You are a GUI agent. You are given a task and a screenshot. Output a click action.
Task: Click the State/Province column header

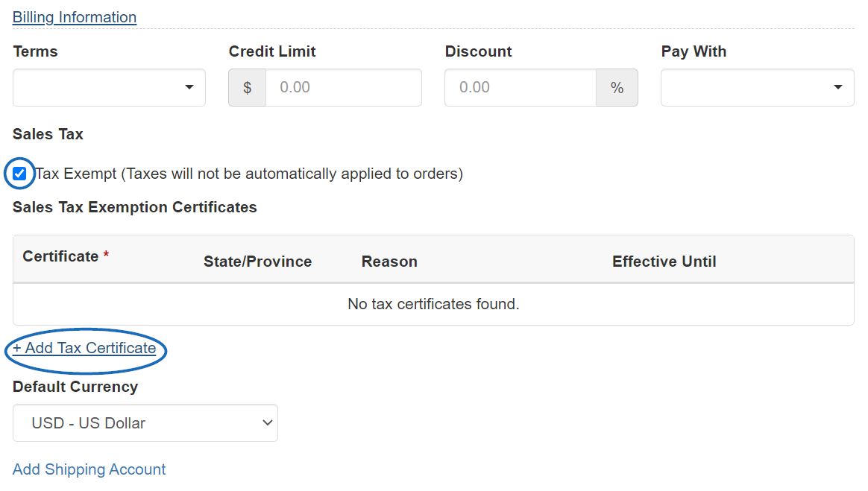[x=257, y=261]
